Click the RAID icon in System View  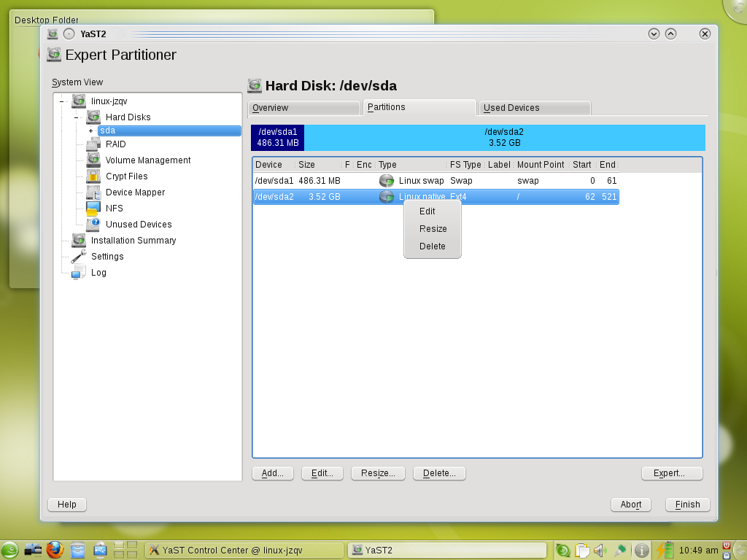(x=93, y=144)
